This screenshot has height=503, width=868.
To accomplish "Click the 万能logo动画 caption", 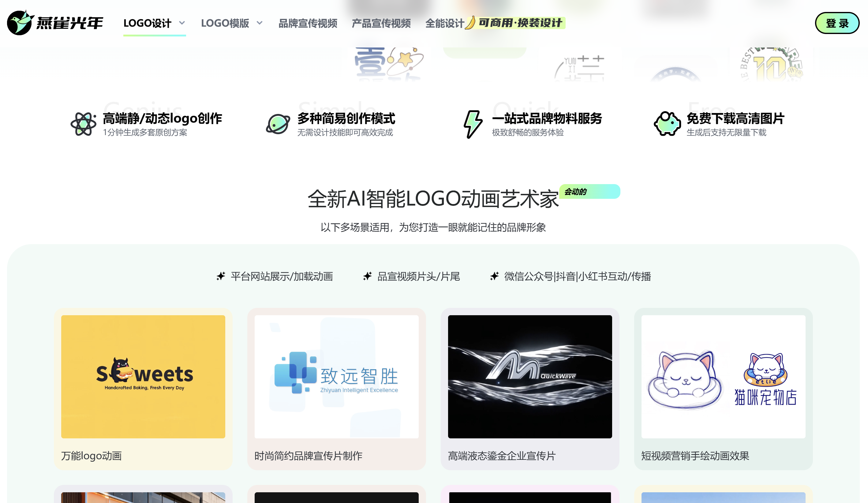I will coord(92,456).
